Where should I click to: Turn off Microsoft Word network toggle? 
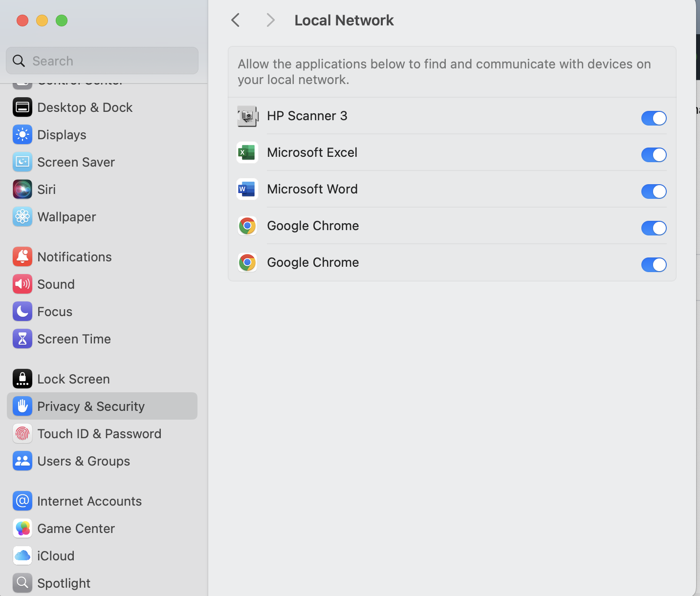(654, 192)
